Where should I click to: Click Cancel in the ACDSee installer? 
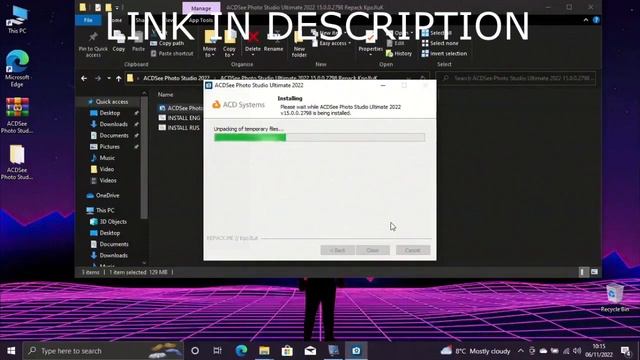pos(413,250)
